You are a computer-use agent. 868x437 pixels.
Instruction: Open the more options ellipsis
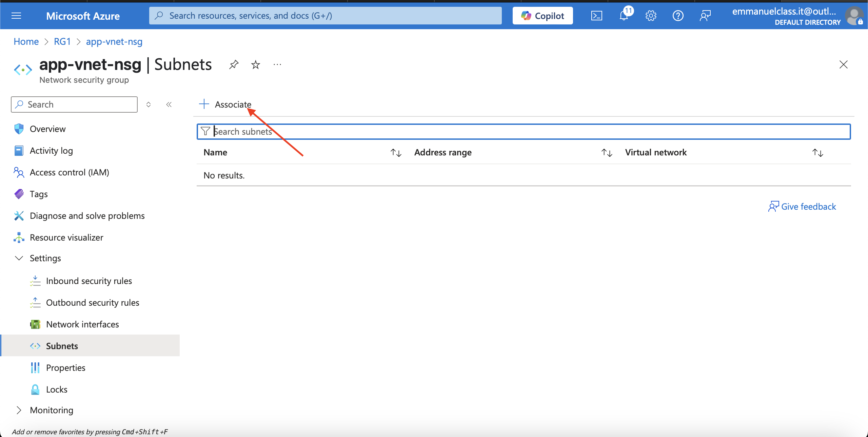click(x=277, y=64)
